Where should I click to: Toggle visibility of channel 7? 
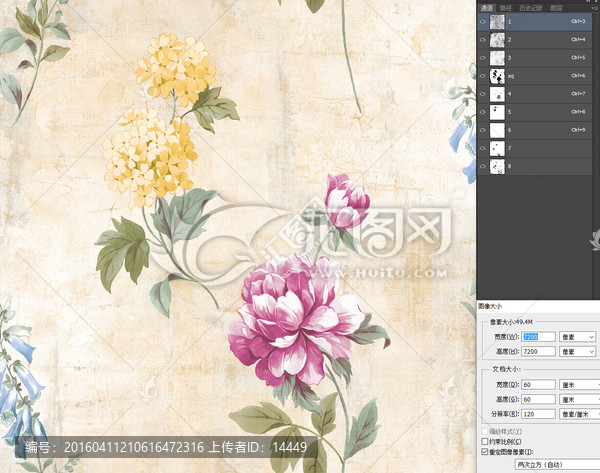483,148
